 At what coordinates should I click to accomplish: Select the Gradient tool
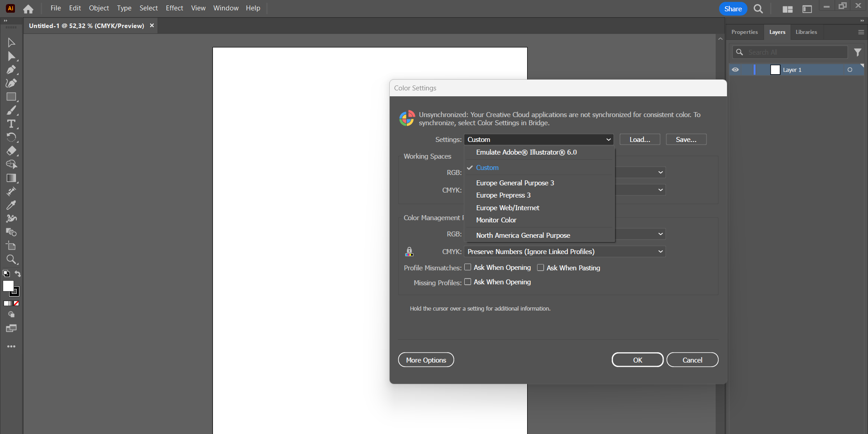coord(11,178)
